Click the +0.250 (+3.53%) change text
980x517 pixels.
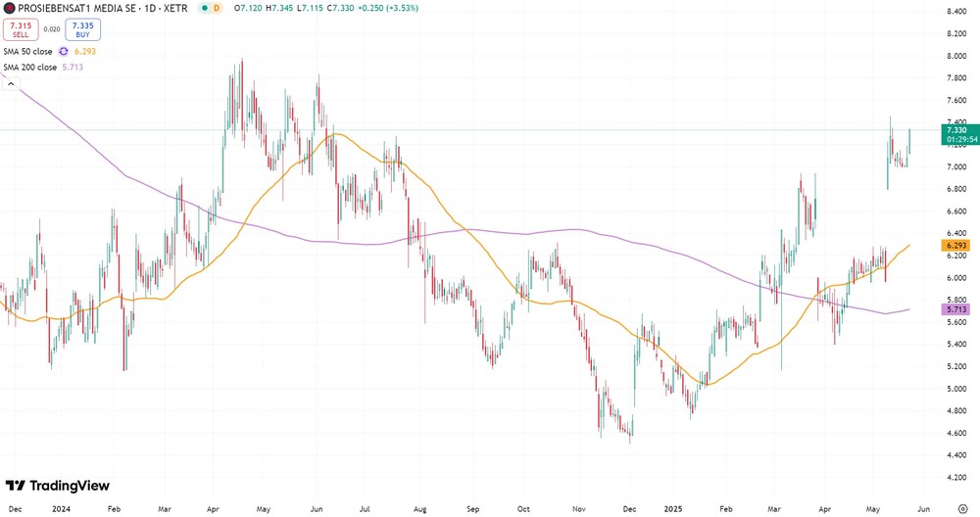click(x=389, y=8)
